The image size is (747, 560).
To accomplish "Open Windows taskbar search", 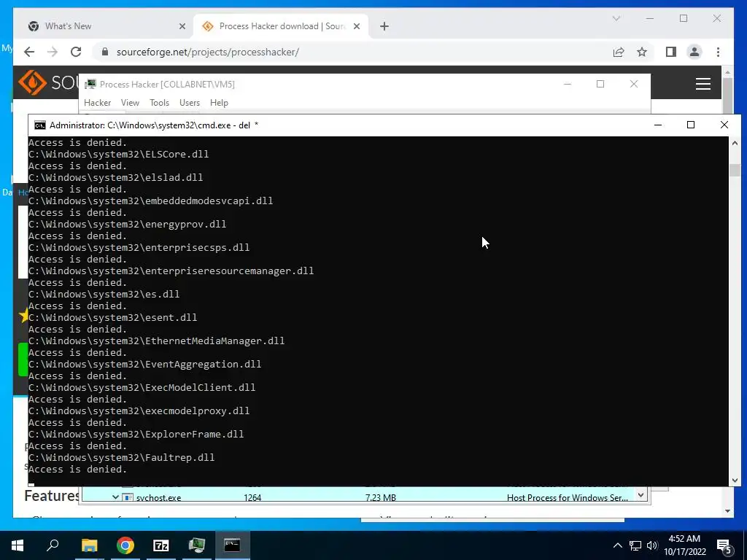I will [x=53, y=545].
